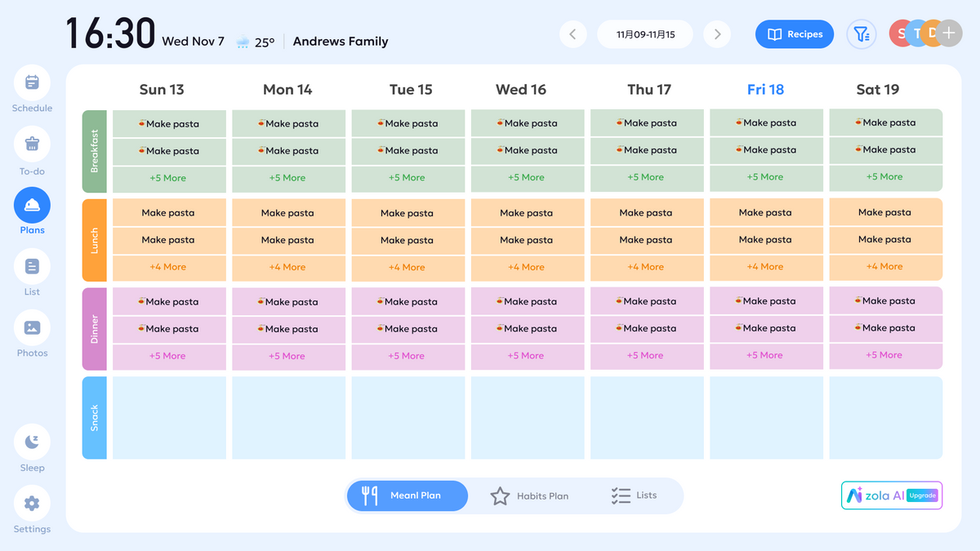Click the add family member plus avatar
980x551 pixels.
[948, 33]
